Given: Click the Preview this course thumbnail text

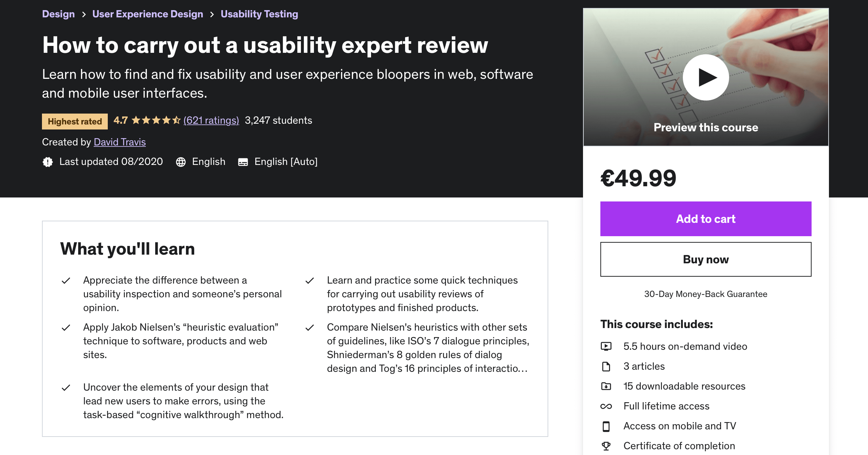Looking at the screenshot, I should [x=706, y=127].
